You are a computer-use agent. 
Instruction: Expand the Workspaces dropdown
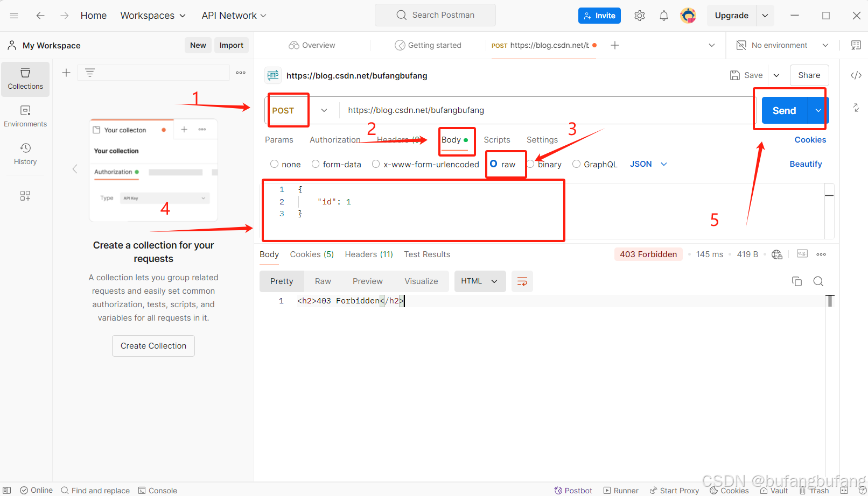[153, 16]
